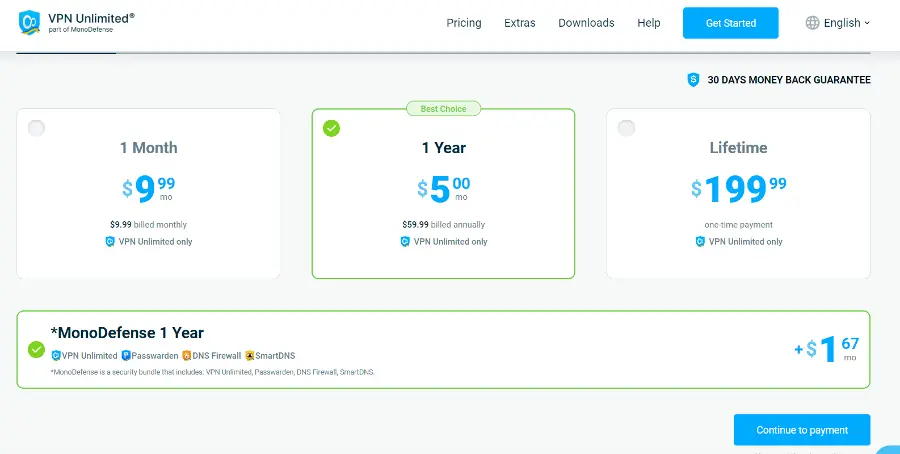Click the Get Started button
The image size is (900, 454).
click(731, 23)
